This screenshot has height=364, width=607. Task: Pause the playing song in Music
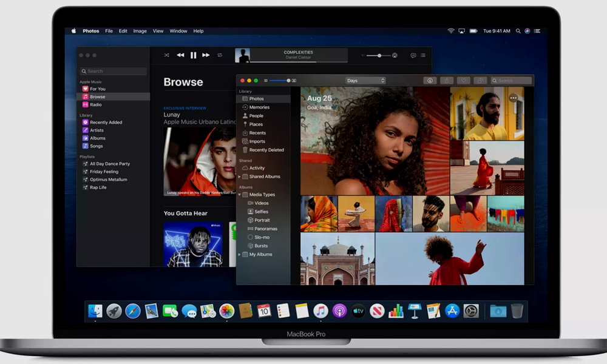[193, 55]
